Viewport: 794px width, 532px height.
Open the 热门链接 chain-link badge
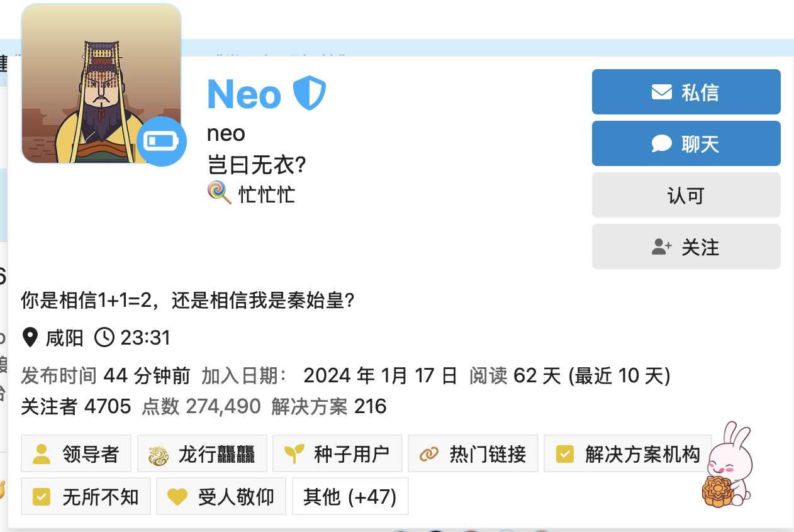tap(472, 453)
